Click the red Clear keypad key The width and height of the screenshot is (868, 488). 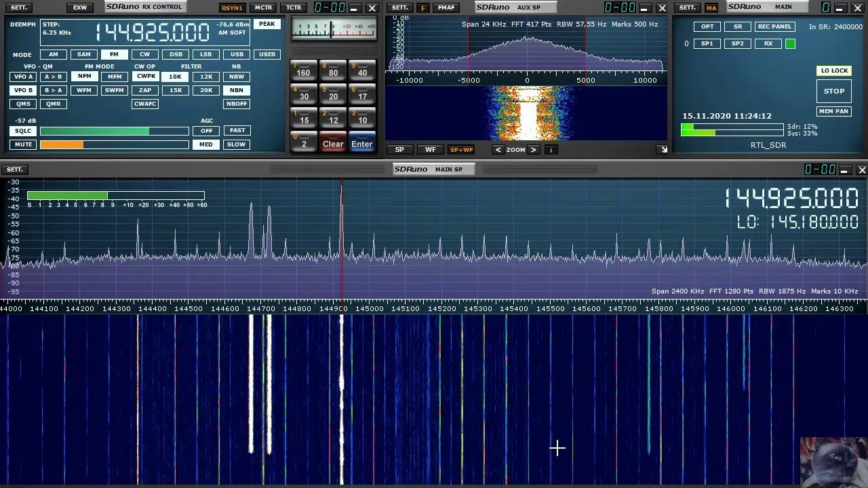(333, 142)
